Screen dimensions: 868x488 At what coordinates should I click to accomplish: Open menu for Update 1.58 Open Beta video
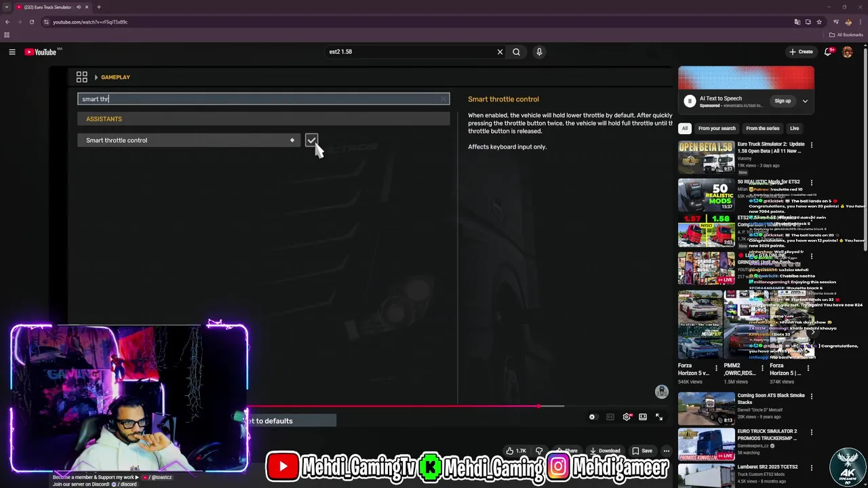pyautogui.click(x=811, y=144)
